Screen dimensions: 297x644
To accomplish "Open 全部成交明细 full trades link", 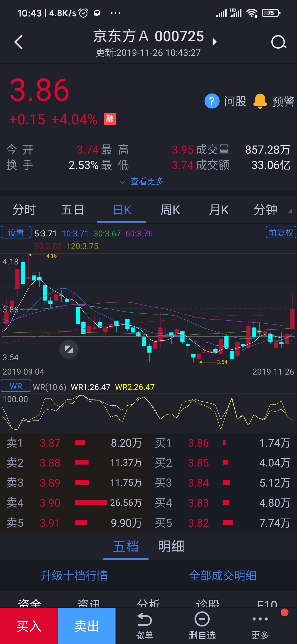I will (x=223, y=575).
